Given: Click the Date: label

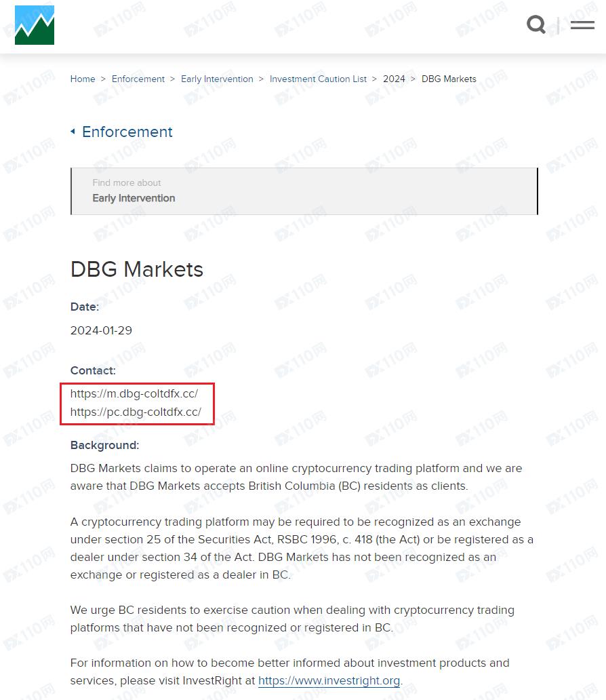Looking at the screenshot, I should (x=85, y=307).
